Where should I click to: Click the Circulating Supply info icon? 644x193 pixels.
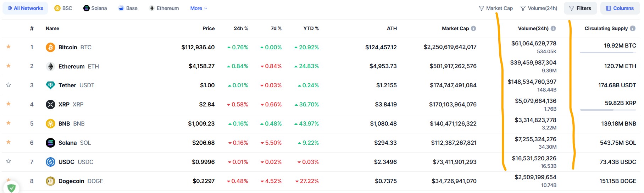[632, 28]
